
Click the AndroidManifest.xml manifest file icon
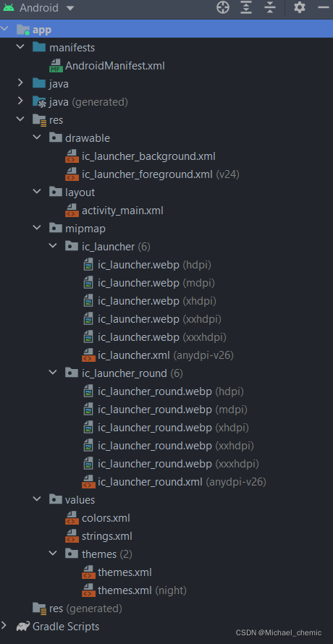(x=56, y=66)
